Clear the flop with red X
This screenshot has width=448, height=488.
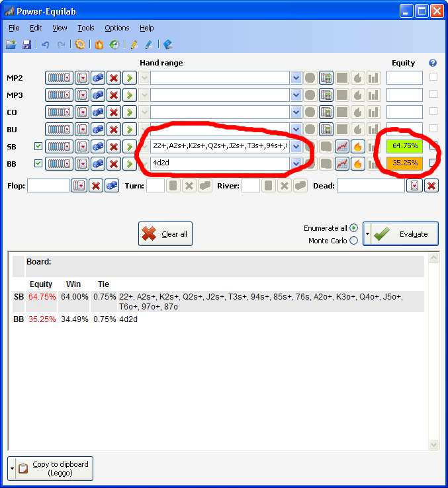click(96, 186)
